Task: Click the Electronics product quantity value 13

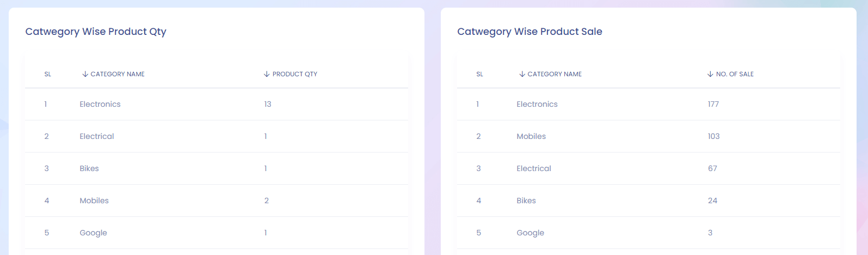Action: (268, 104)
